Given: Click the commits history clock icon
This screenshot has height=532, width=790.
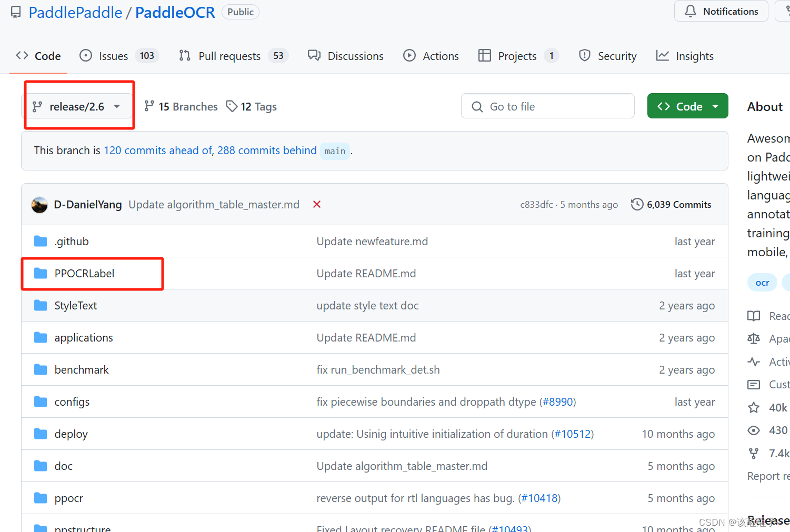Looking at the screenshot, I should click(x=637, y=204).
